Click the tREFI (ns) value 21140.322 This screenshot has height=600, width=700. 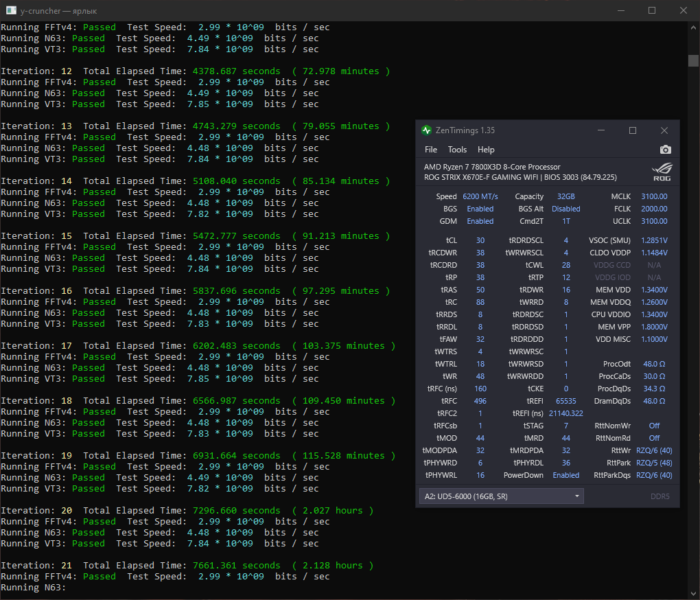click(x=565, y=413)
